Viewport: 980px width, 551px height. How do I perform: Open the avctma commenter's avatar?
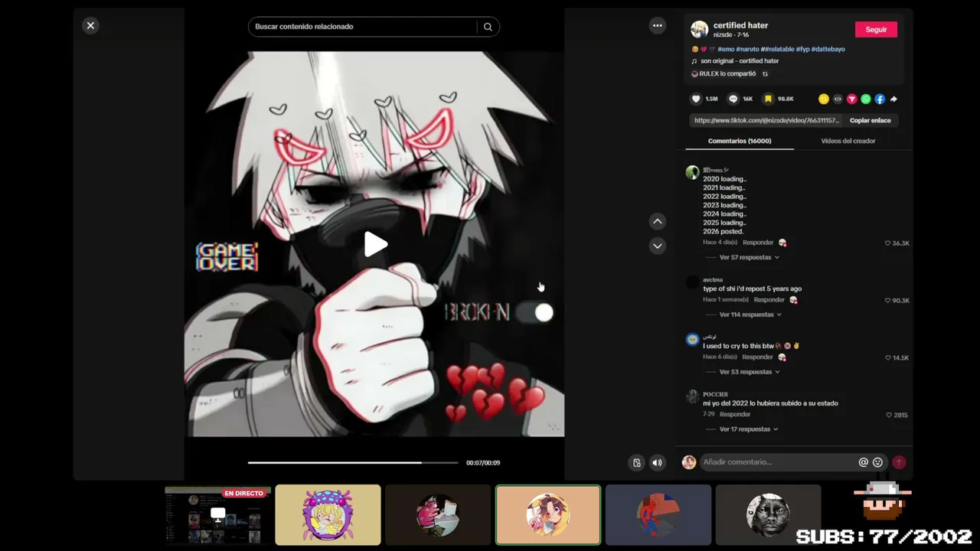point(692,283)
